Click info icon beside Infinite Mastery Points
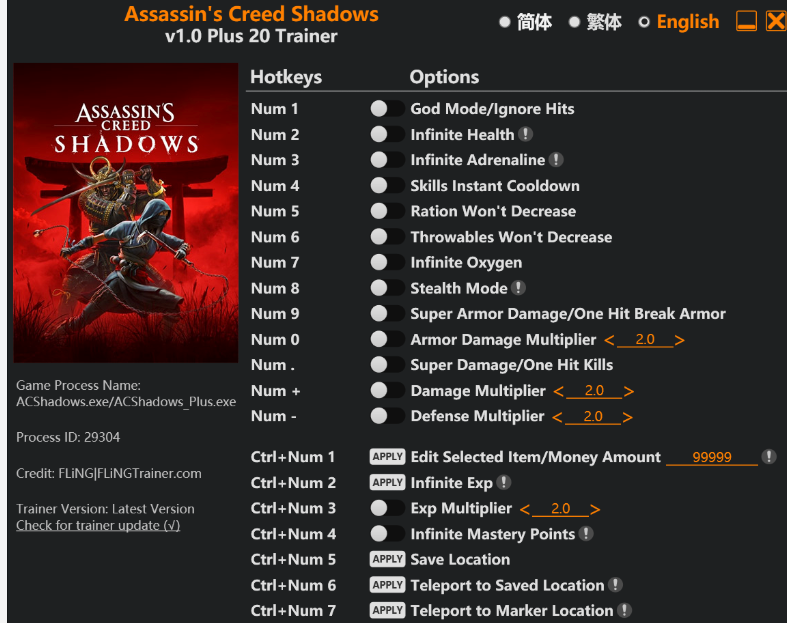The height and width of the screenshot is (623, 787). [586, 534]
